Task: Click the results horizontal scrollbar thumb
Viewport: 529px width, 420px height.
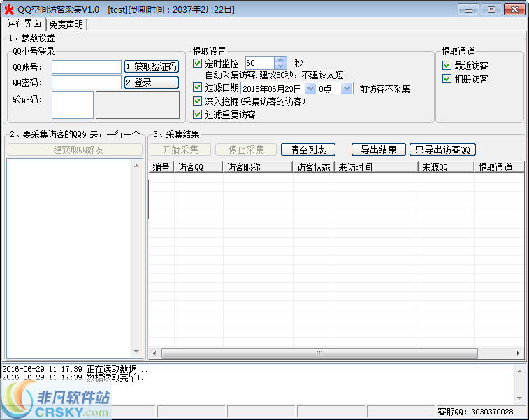Action: tap(319, 353)
